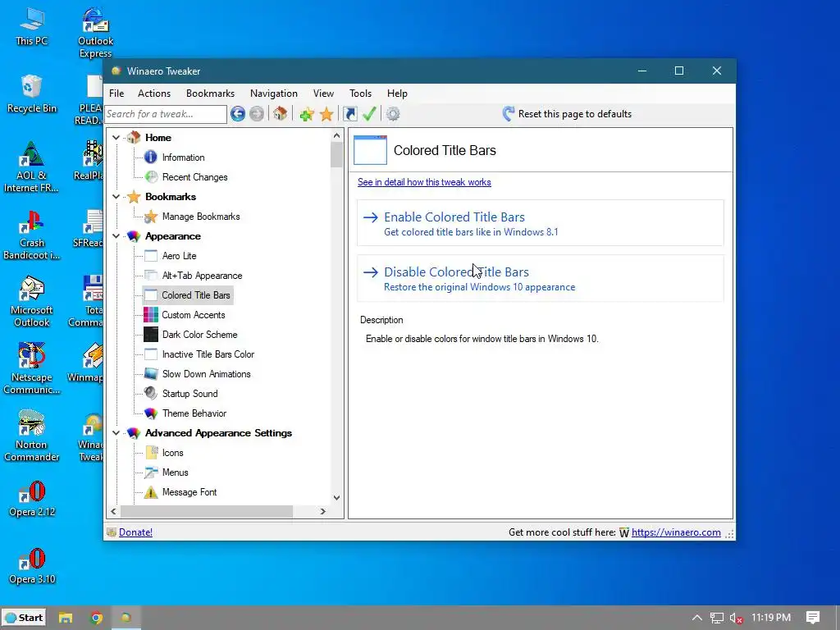The width and height of the screenshot is (840, 630).
Task: Collapse the Appearance tree node
Action: click(116, 235)
